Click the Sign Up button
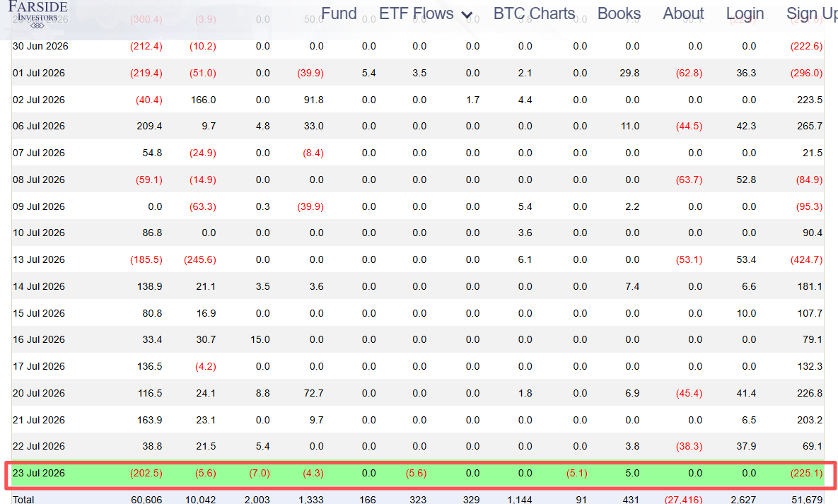The height and width of the screenshot is (504, 838). point(812,14)
